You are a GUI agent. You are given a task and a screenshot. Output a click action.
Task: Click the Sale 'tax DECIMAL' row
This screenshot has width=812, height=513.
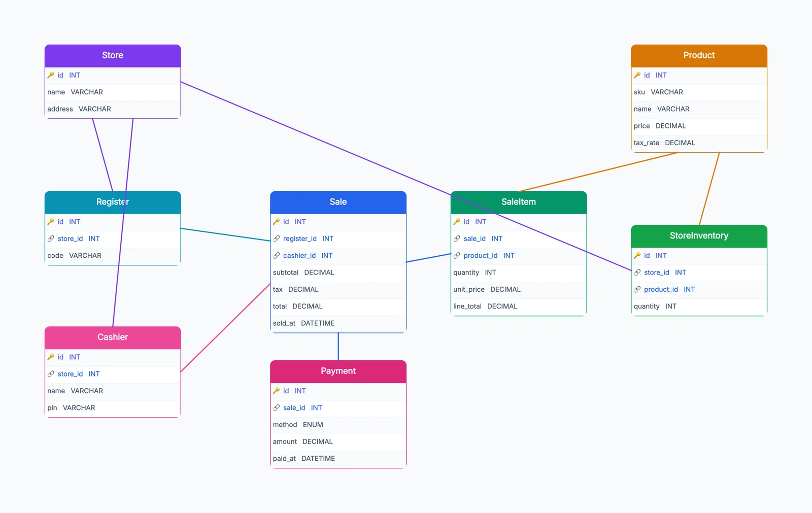(x=339, y=290)
